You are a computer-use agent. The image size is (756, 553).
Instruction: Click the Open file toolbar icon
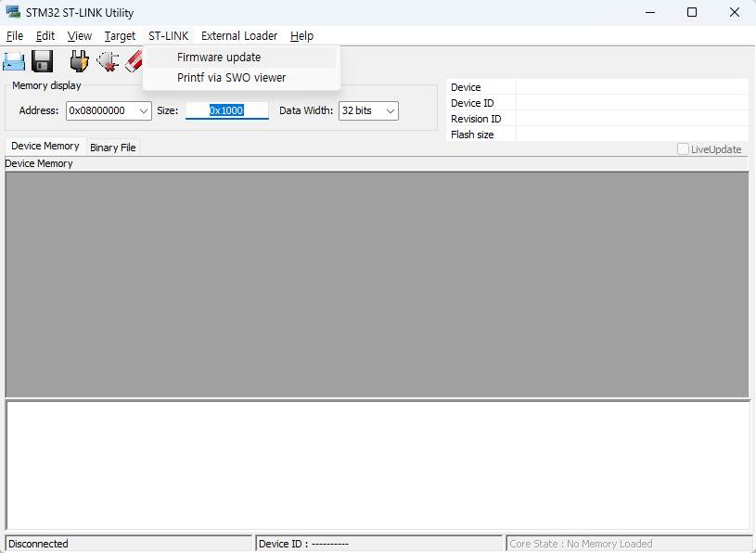point(14,61)
